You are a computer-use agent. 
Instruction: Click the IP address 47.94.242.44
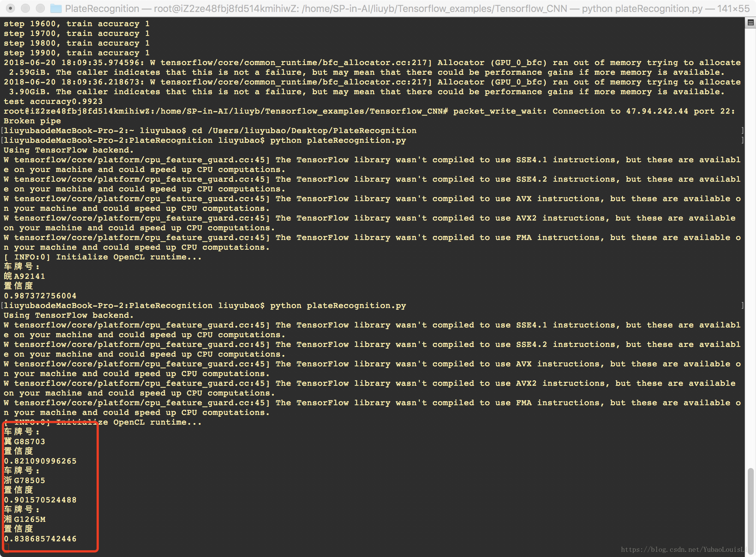[x=657, y=111]
